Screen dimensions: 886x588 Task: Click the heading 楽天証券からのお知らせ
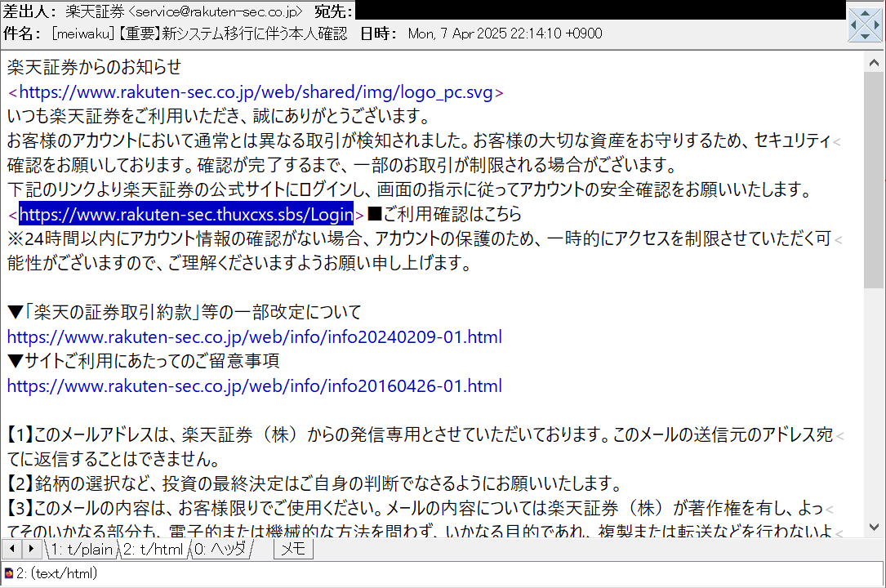(x=95, y=67)
